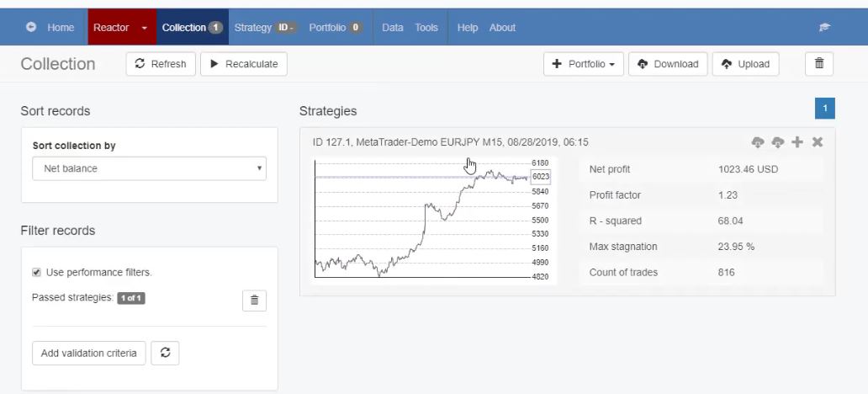Delete filters with trash icon near Passed strategies
This screenshot has height=394, width=868.
coord(254,300)
